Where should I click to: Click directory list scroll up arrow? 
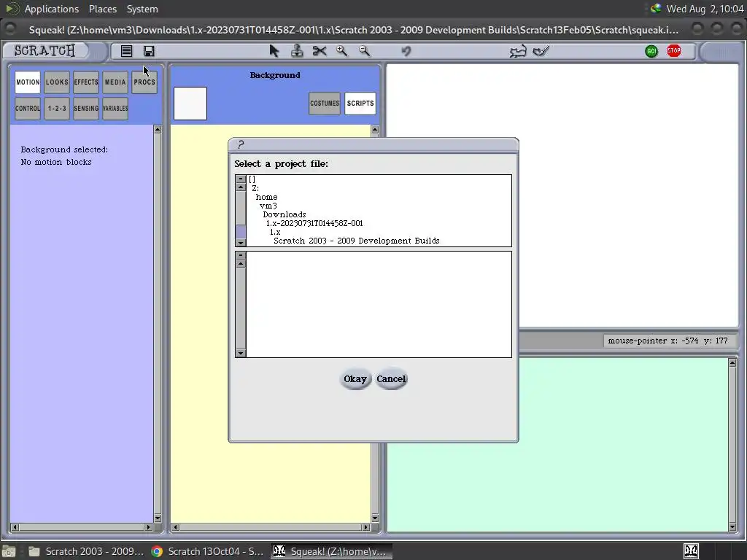241,187
